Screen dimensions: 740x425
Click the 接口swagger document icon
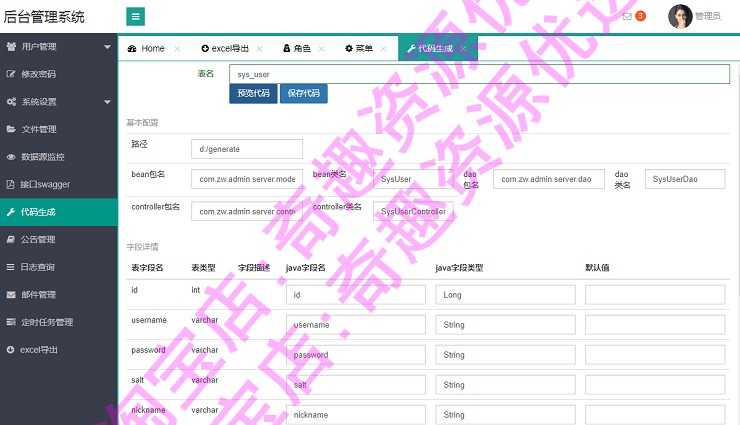[10, 184]
